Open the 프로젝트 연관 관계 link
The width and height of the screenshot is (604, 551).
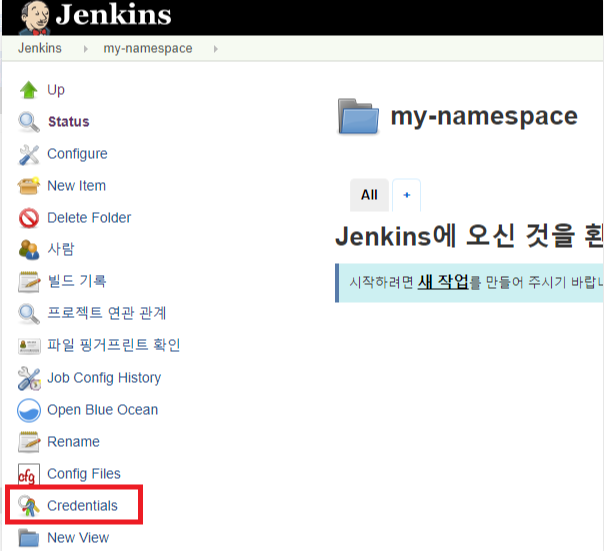[106, 313]
